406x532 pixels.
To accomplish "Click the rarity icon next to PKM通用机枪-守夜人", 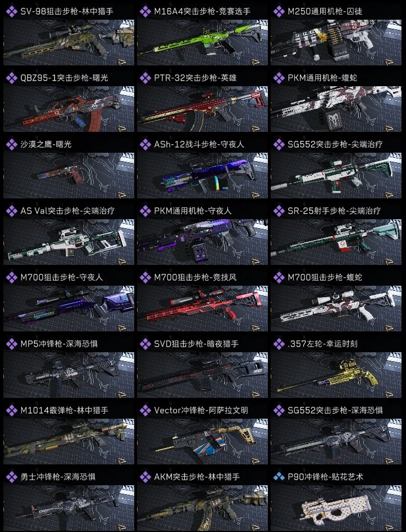I will pos(145,211).
